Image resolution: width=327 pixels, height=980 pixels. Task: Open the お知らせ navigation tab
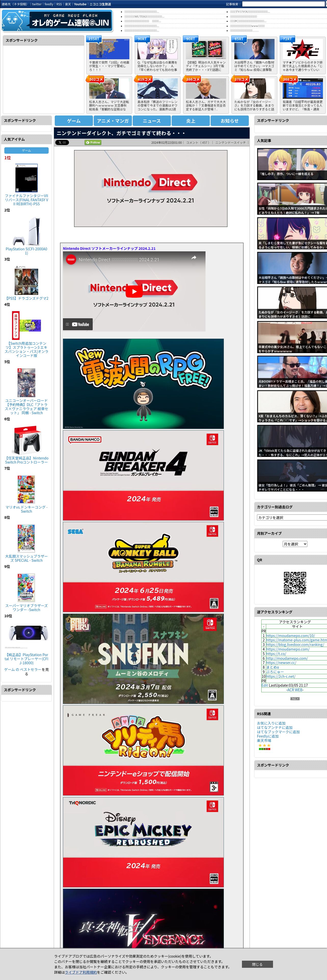(x=229, y=121)
